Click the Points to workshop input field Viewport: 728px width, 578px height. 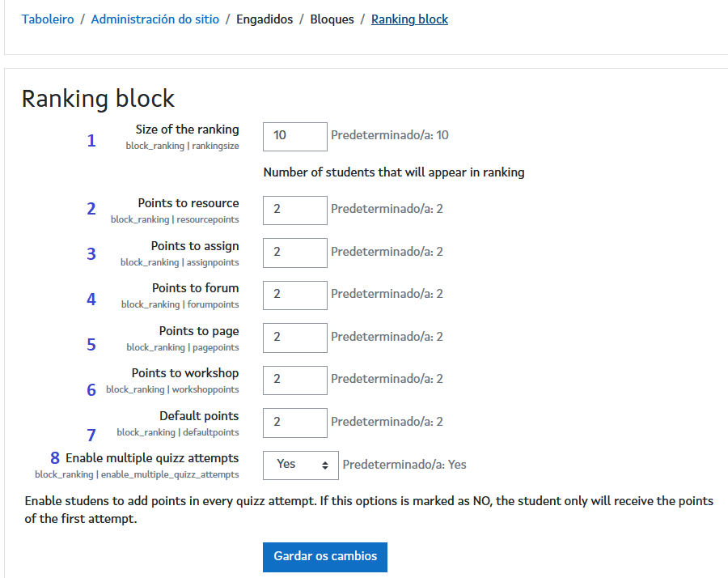click(x=294, y=380)
